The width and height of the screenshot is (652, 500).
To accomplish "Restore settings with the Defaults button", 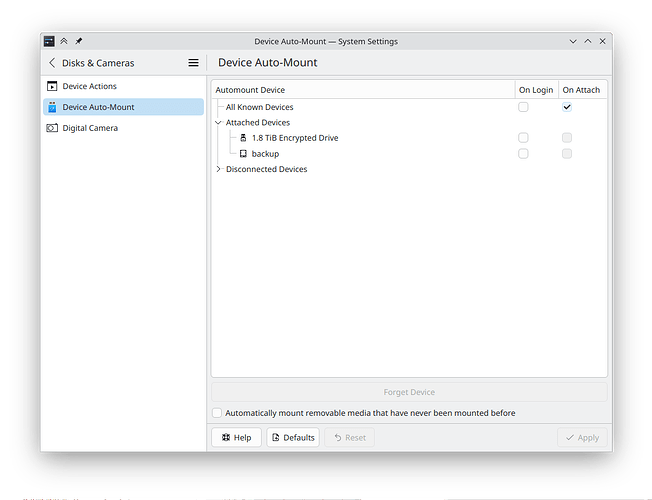I will click(x=293, y=437).
